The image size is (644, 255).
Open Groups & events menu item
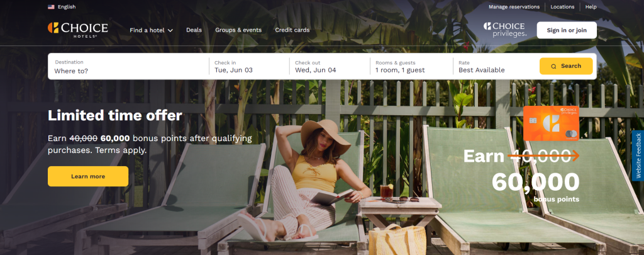click(x=238, y=30)
